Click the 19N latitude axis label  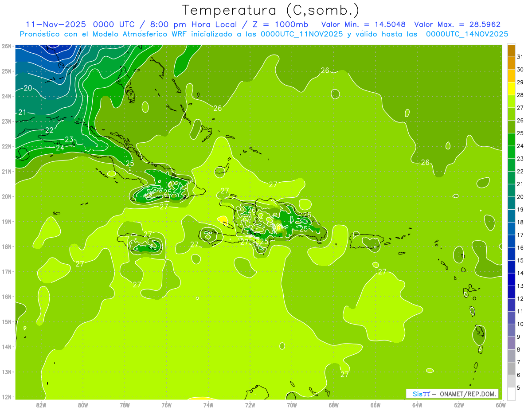[6, 222]
